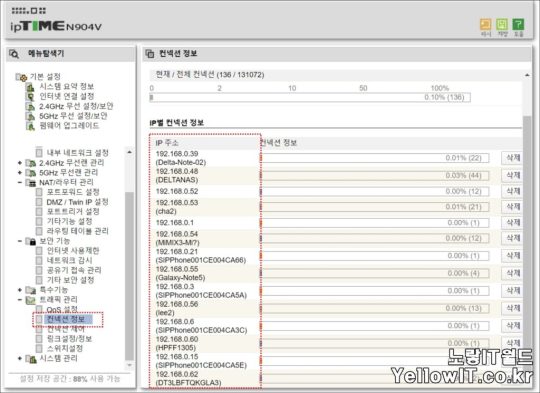Screen dimensions: 540x393
Task: Click the light green save icon
Action: 502,24
